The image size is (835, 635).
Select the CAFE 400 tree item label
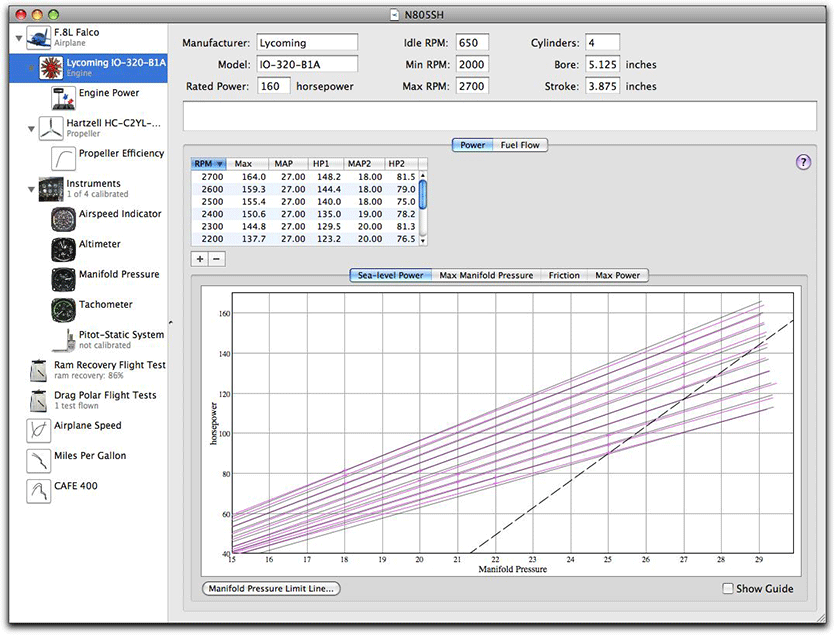(x=76, y=486)
